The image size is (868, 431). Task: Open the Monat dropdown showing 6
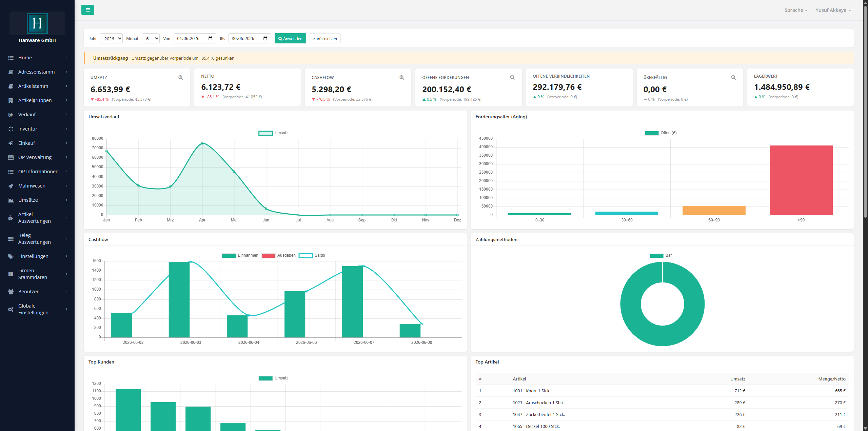(151, 38)
